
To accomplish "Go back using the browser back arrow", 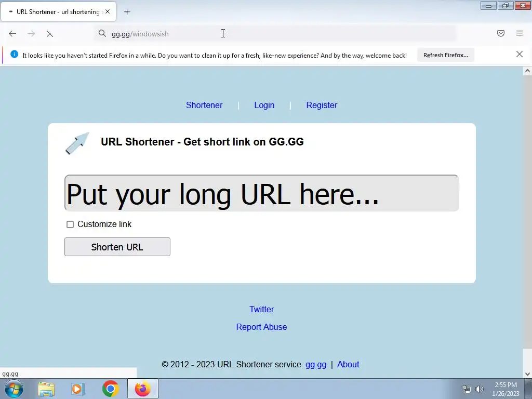I will point(12,34).
